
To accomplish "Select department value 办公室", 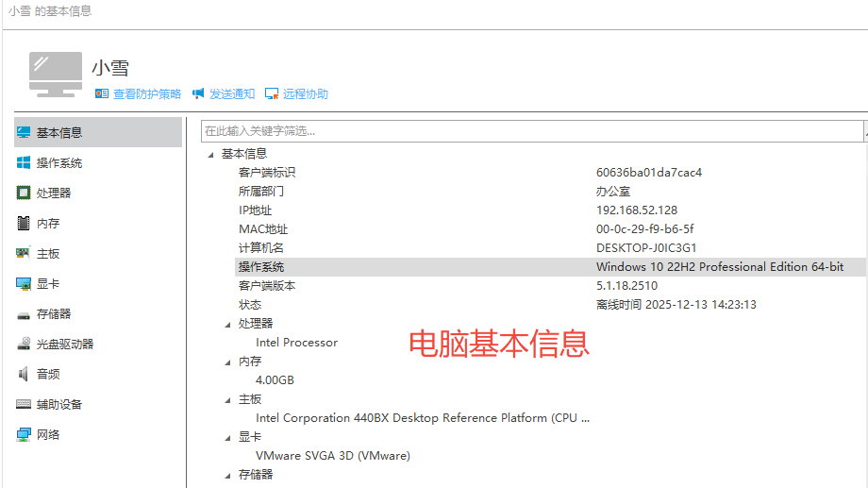I will pos(613,191).
